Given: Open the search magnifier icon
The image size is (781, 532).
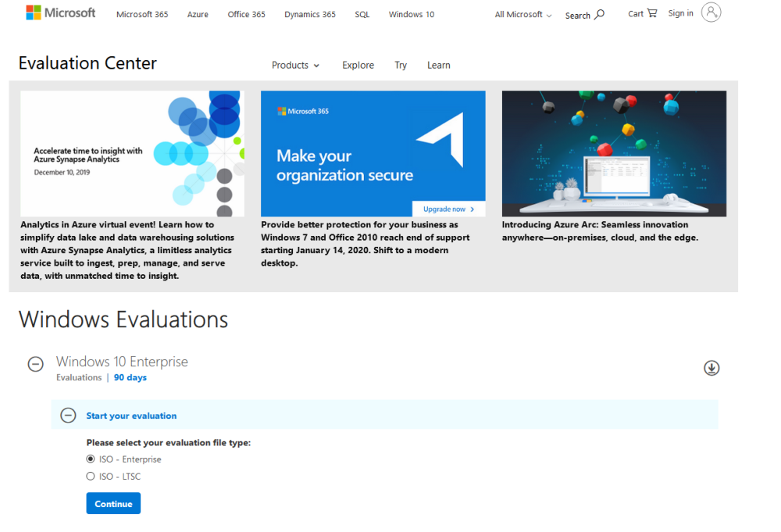Looking at the screenshot, I should click(x=599, y=14).
